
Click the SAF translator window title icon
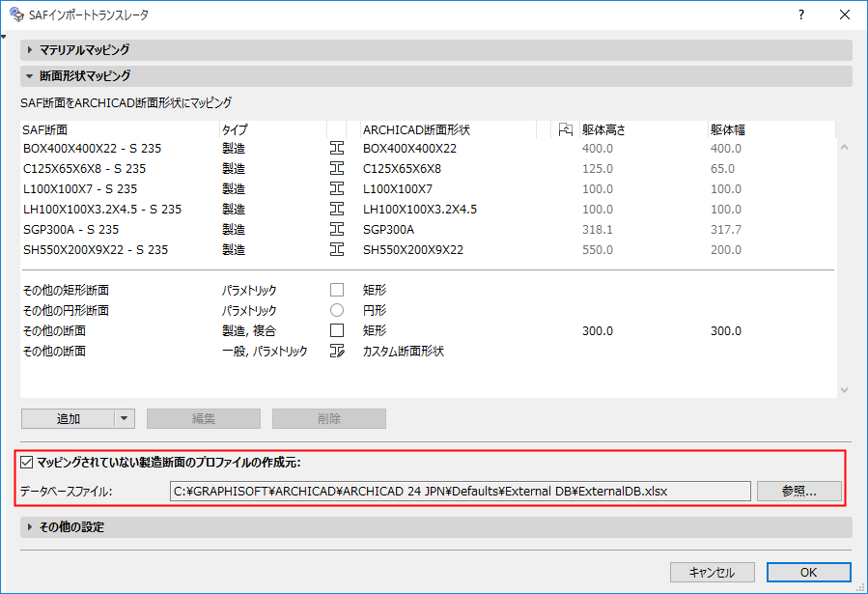[x=16, y=14]
